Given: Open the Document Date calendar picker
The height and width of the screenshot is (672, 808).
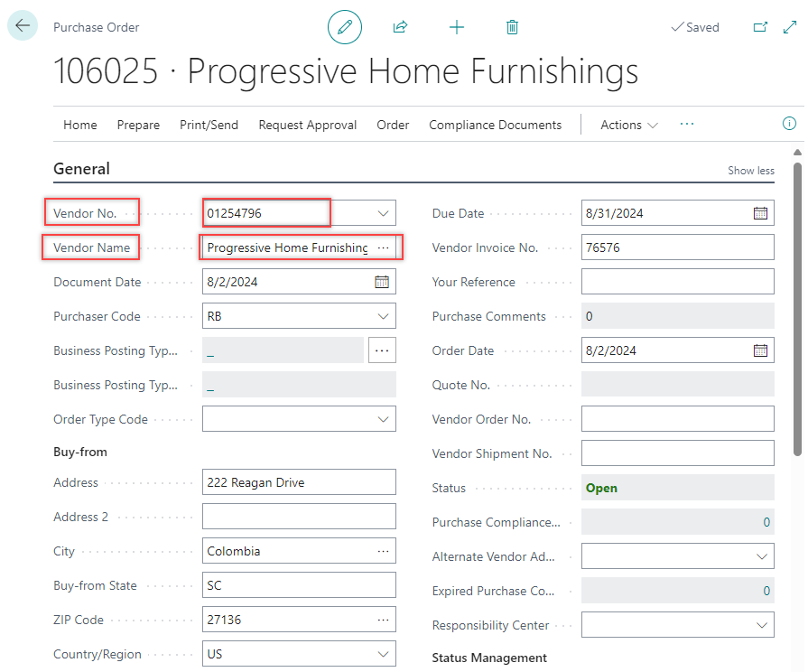Looking at the screenshot, I should click(382, 282).
